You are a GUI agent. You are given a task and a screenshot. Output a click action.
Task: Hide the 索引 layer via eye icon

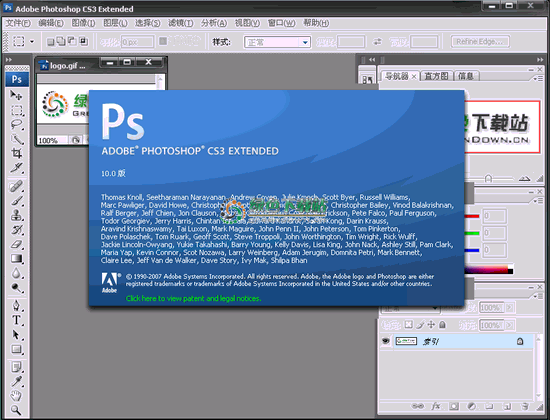(x=386, y=341)
